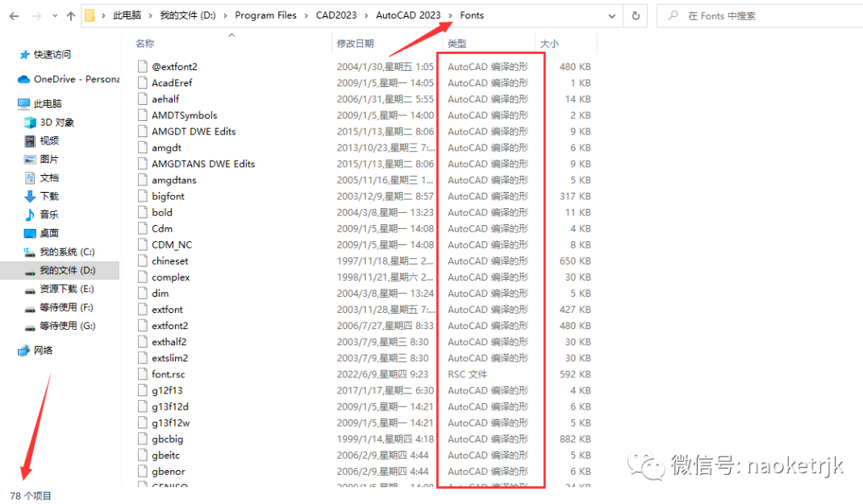
Task: Open 网络 in the navigation pane
Action: pos(43,351)
